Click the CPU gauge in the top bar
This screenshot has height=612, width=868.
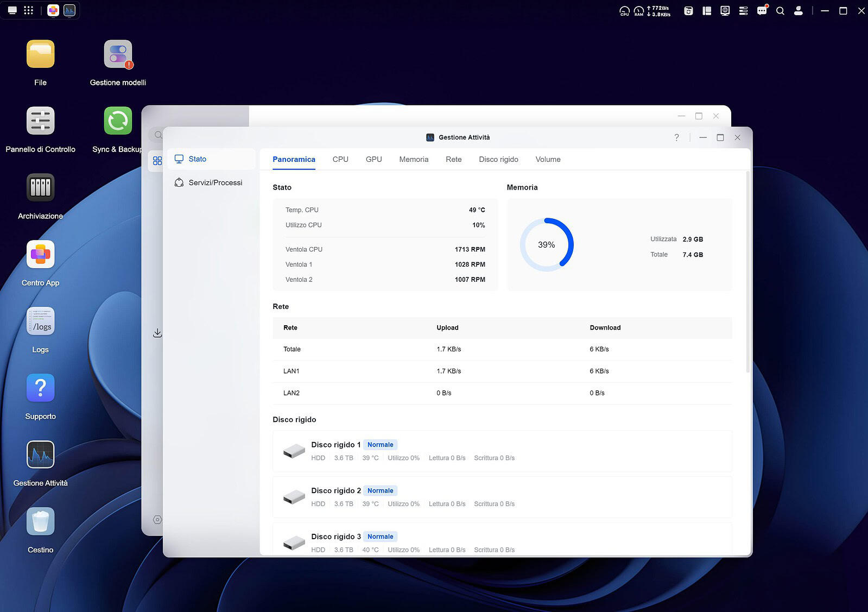pos(625,11)
